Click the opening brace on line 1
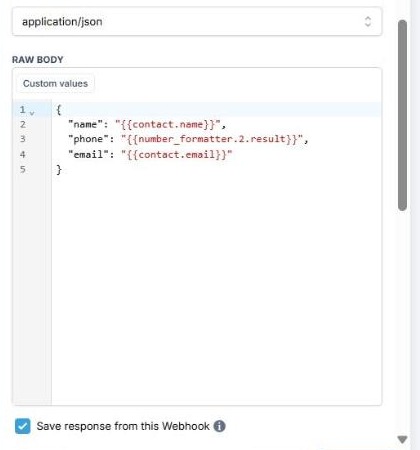 point(59,110)
